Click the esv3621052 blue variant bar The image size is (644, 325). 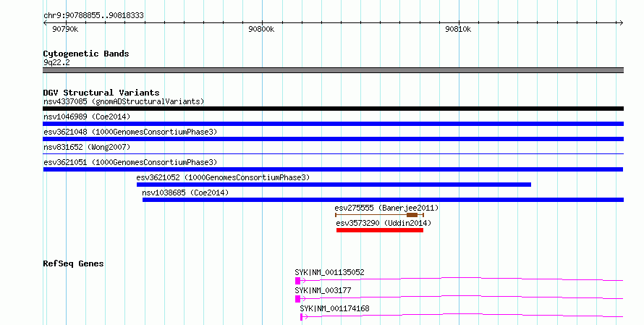click(x=334, y=185)
